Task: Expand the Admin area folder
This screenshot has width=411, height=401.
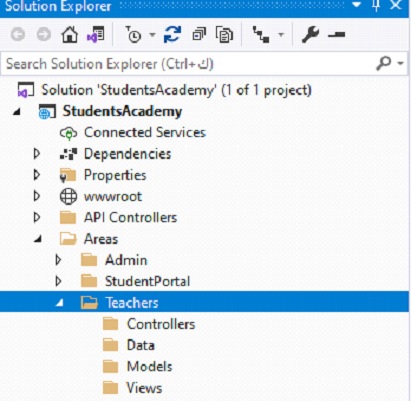Action: (x=58, y=260)
